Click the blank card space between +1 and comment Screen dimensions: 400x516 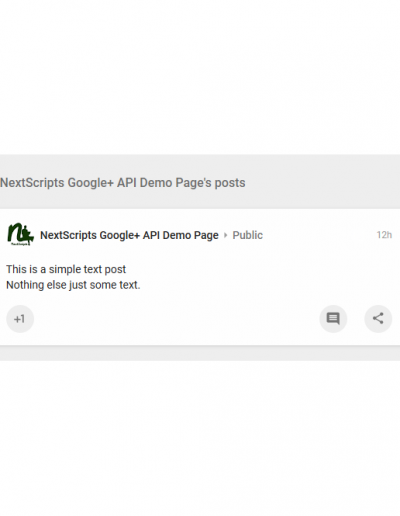click(x=177, y=319)
